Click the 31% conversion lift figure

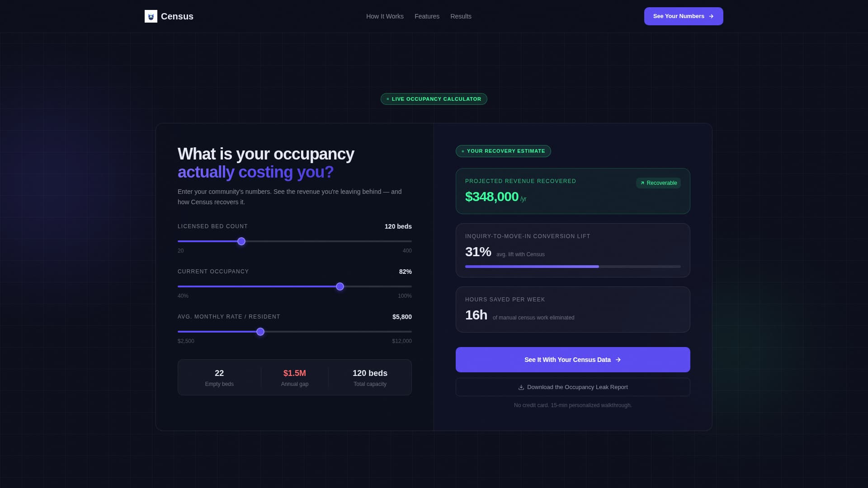coord(478,252)
